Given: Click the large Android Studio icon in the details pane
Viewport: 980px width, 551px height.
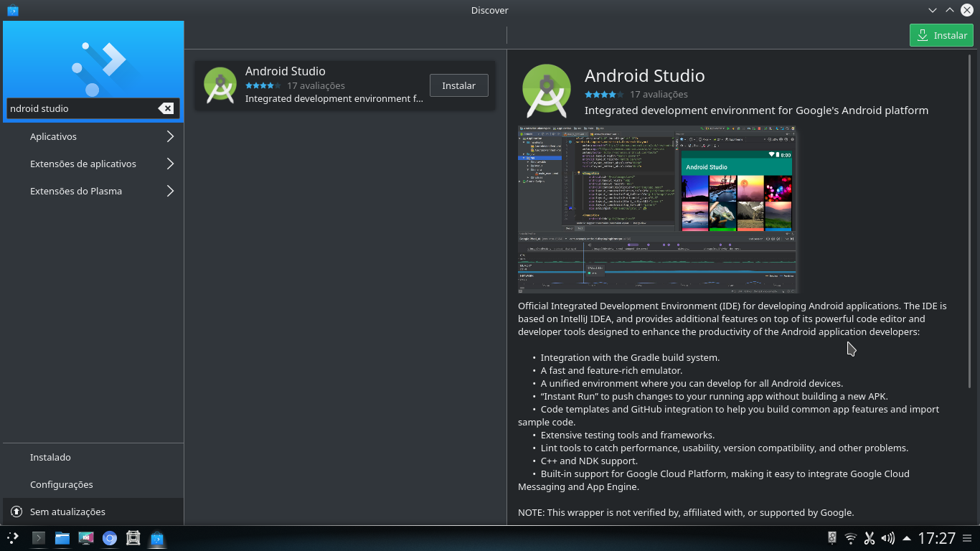Looking at the screenshot, I should (x=546, y=90).
